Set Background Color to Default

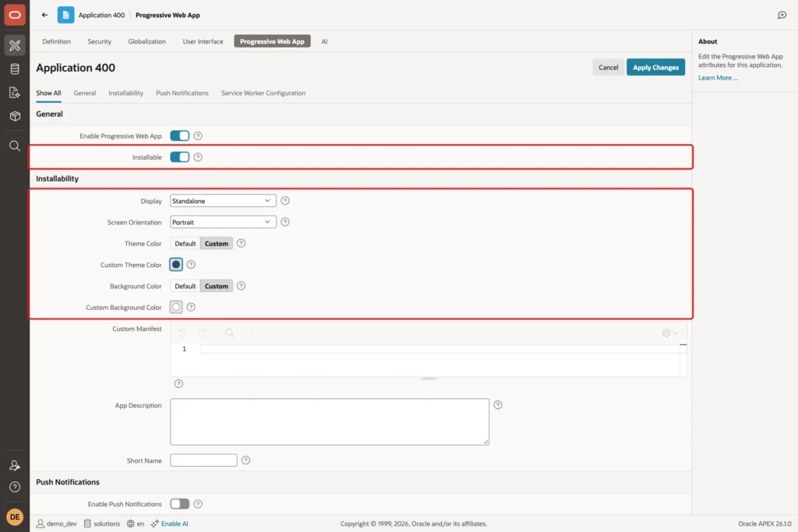(x=185, y=287)
